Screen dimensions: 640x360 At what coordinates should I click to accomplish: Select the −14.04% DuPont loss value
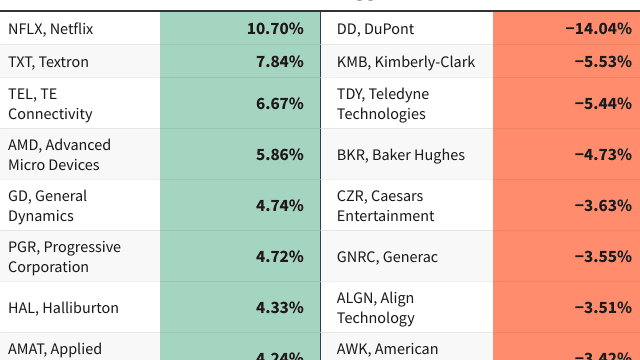pos(598,29)
